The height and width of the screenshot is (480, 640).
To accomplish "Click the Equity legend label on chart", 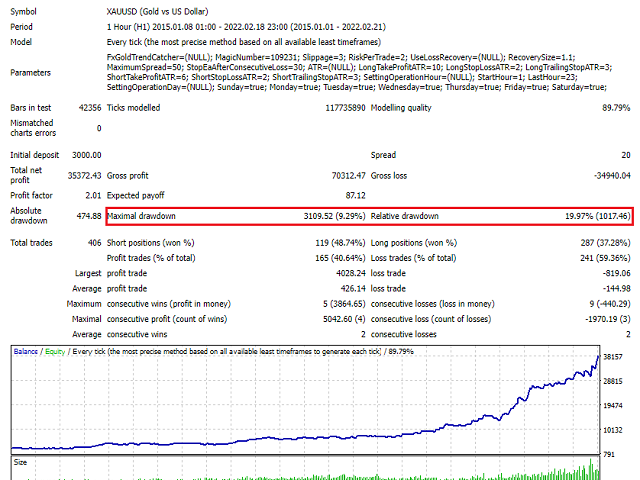I will [55, 351].
